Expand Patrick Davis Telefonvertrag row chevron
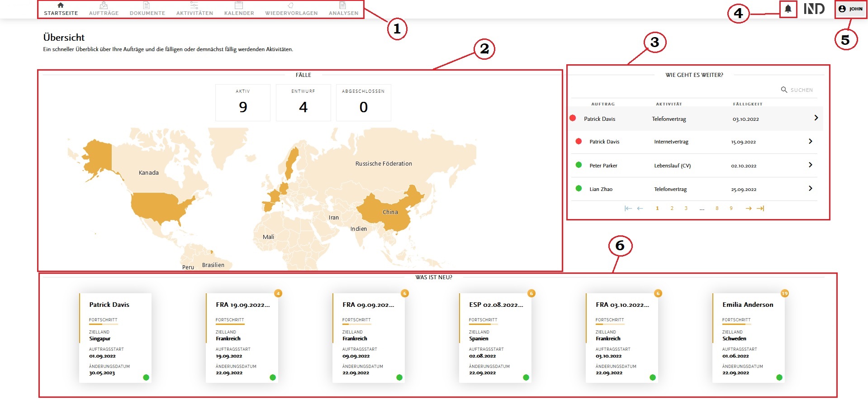Screen dimensions: 868x415 [x=816, y=118]
